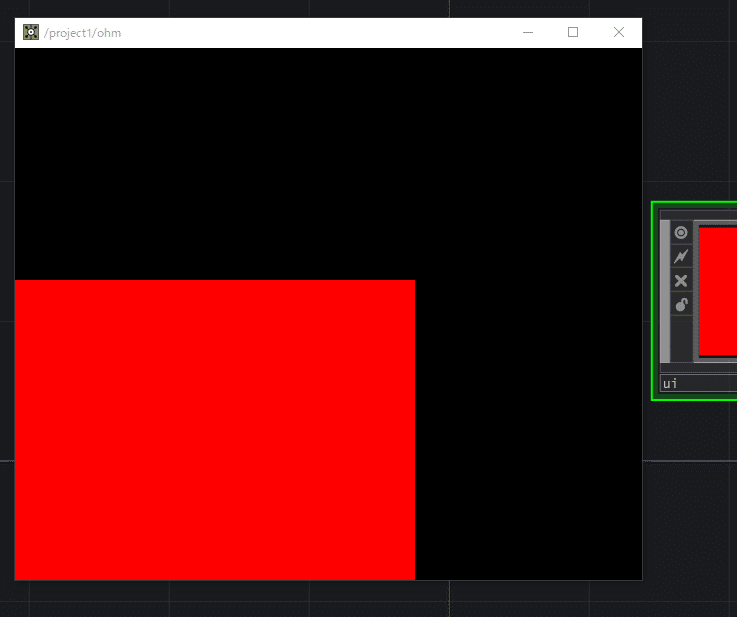Toggle the cooking flag on ui node
Viewport: 737px width, 617px height.
pos(681,257)
